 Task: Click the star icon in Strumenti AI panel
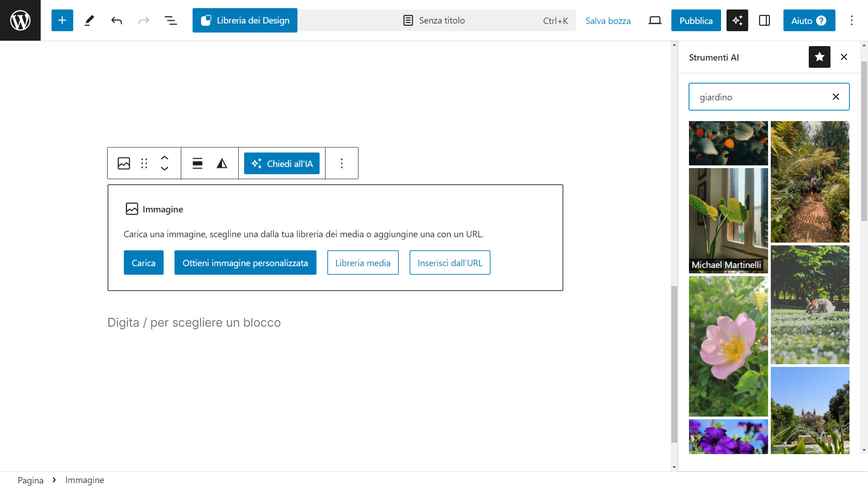tap(820, 57)
